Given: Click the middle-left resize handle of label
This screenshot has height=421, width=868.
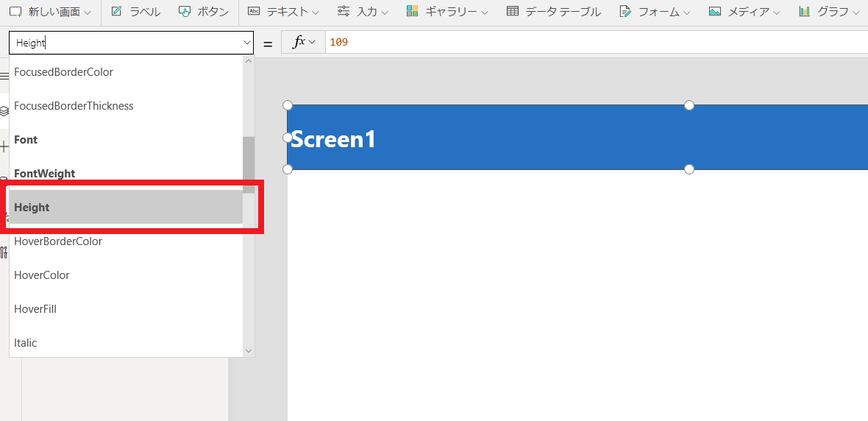Looking at the screenshot, I should click(x=288, y=137).
